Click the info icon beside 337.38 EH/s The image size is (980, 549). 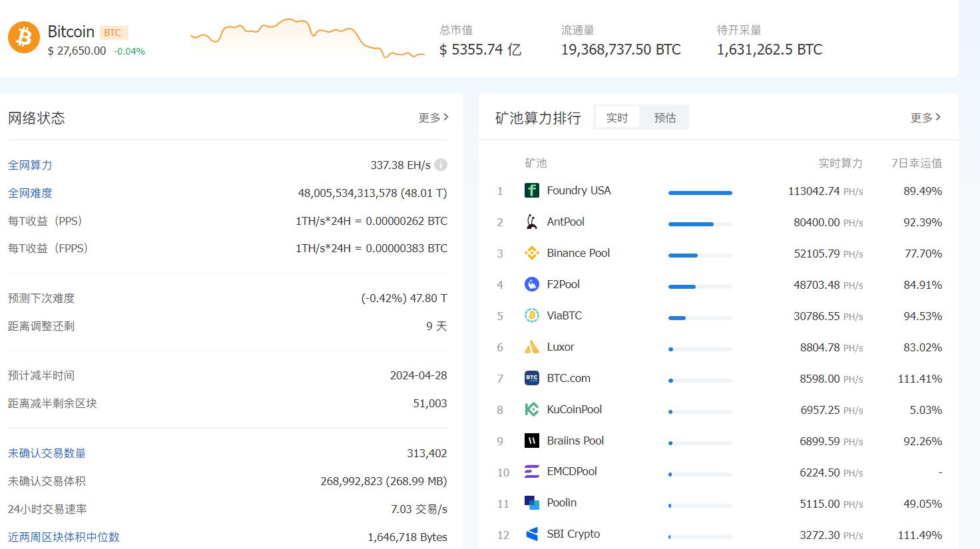441,165
